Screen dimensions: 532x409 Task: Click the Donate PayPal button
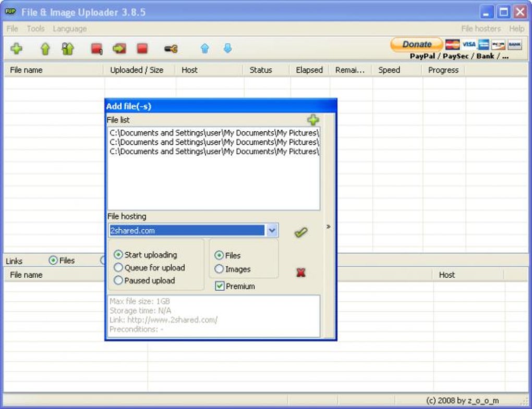[417, 44]
